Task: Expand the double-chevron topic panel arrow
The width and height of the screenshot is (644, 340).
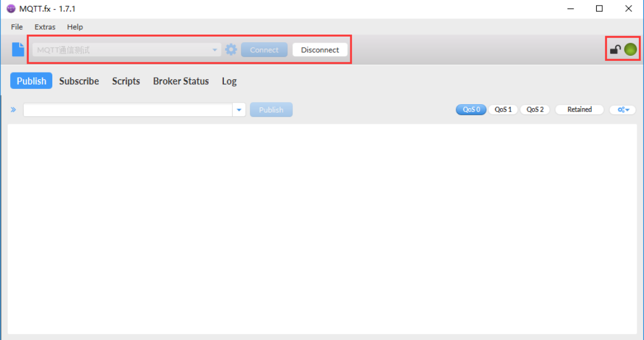Action: click(13, 110)
